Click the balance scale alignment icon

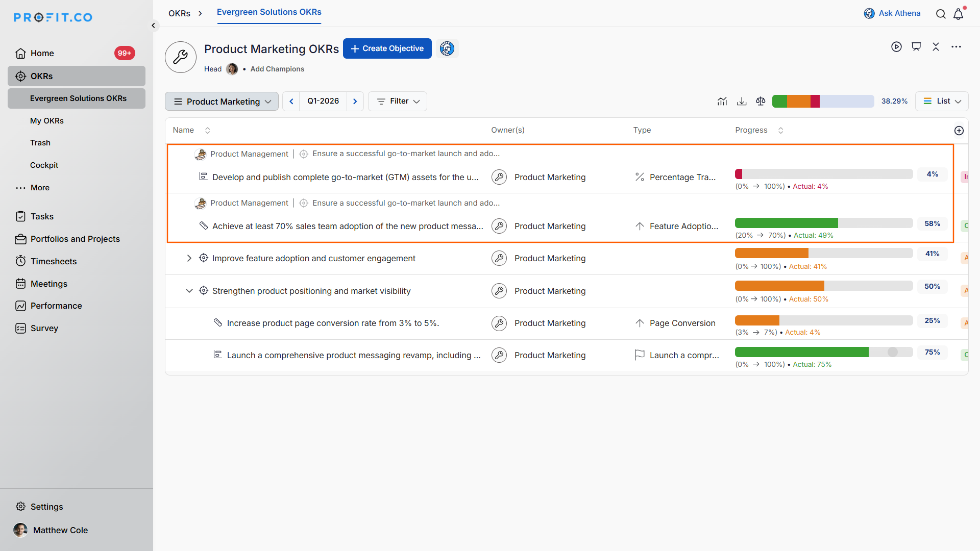coord(761,102)
